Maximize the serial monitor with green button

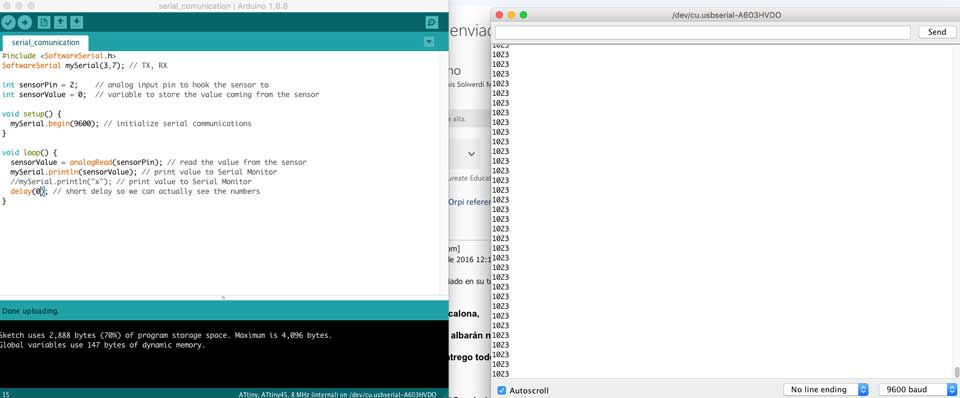523,15
